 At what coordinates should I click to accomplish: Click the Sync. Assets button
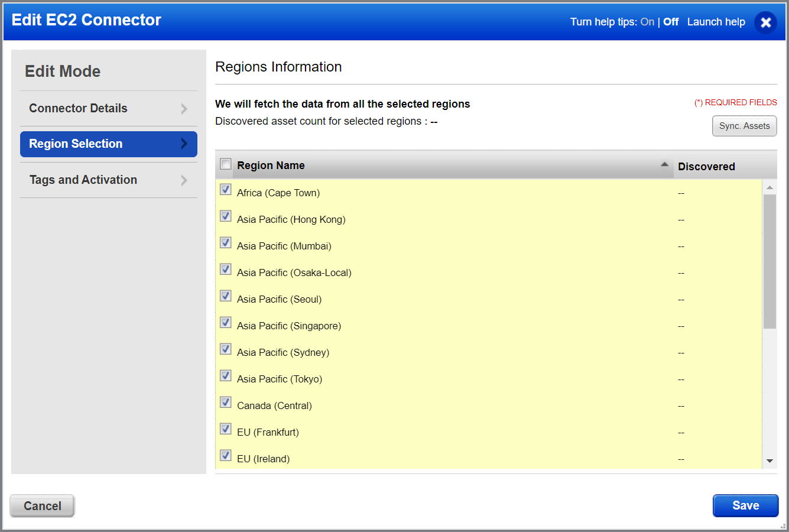[x=744, y=126]
